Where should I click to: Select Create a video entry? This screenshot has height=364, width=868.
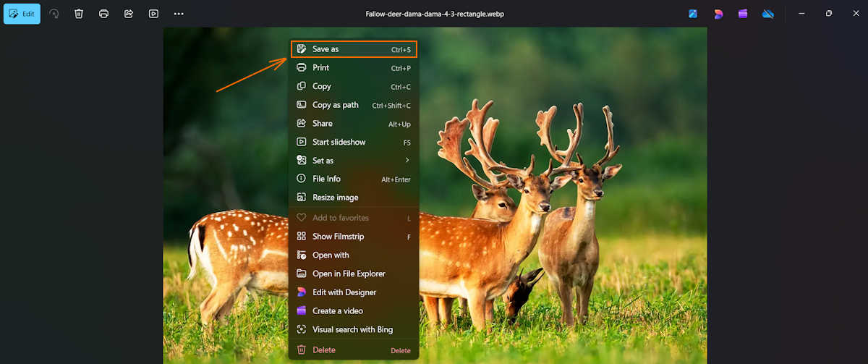click(x=354, y=311)
